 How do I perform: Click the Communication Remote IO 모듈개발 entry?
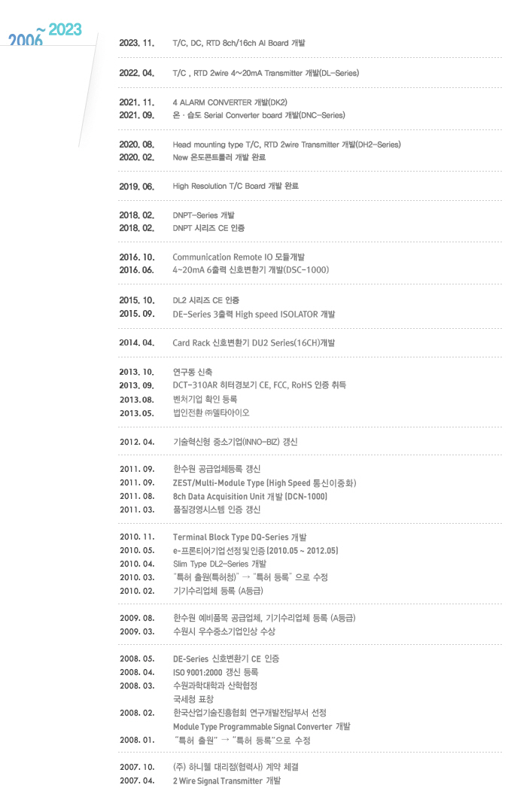click(x=239, y=257)
